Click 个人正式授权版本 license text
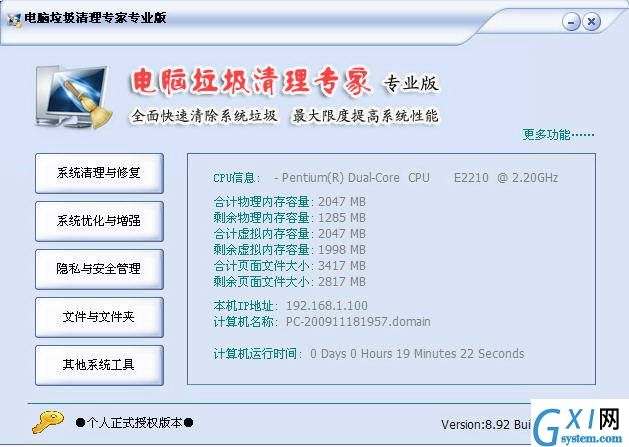 click(134, 423)
